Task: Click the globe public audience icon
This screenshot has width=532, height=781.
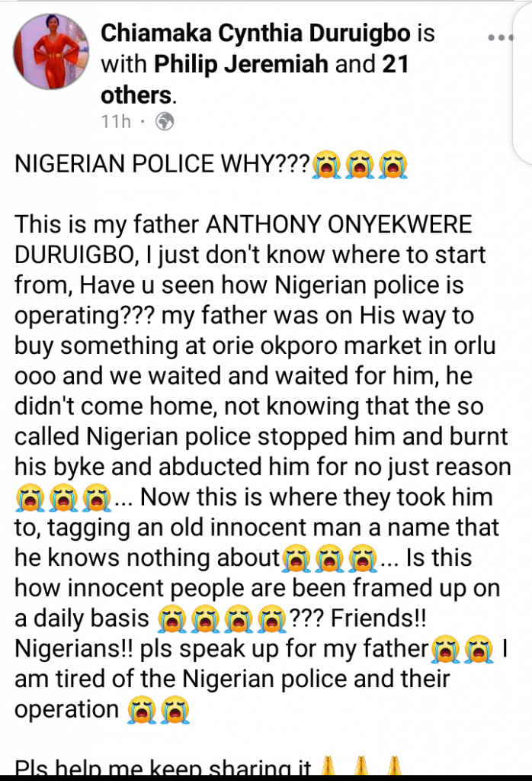Action: tap(165, 121)
